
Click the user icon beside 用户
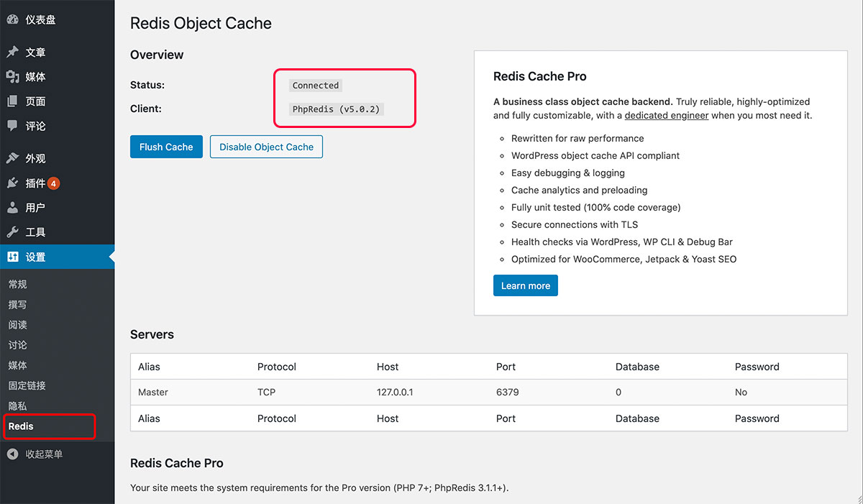12,208
